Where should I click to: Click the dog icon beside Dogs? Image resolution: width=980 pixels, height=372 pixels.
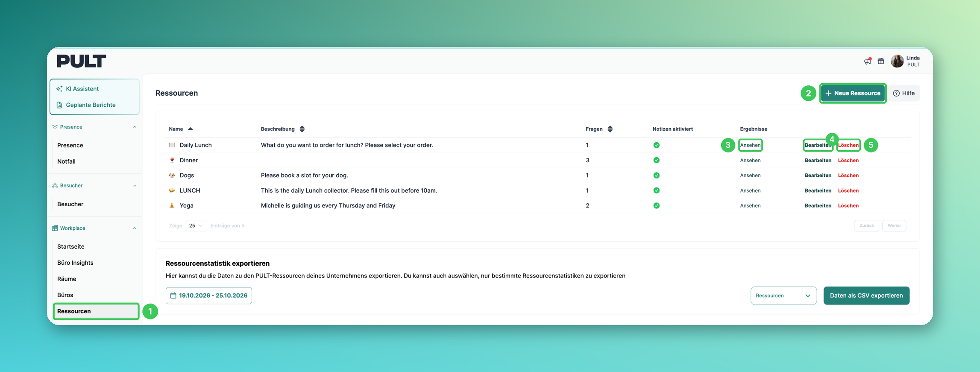point(172,176)
